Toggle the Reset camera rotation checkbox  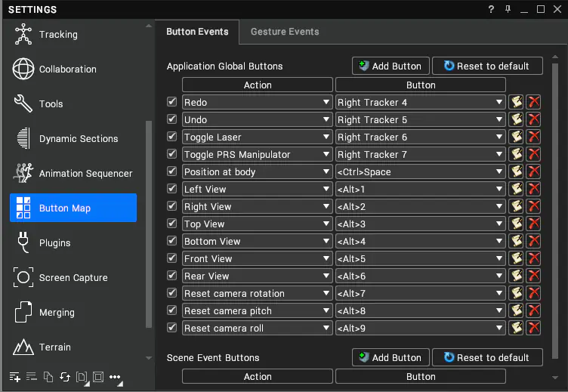click(171, 293)
